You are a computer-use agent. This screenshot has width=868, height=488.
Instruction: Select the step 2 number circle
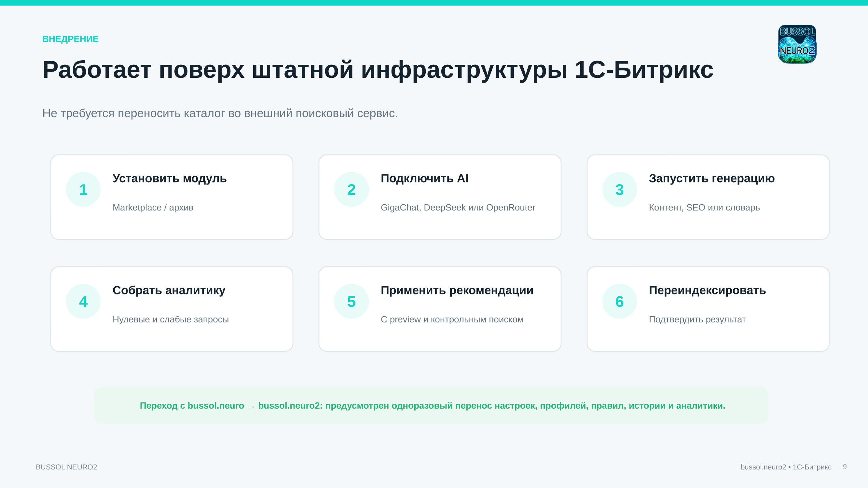point(351,189)
